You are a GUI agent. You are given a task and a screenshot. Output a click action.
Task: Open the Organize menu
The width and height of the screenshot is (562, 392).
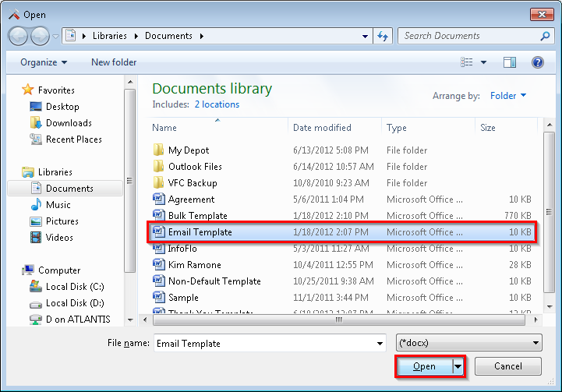(44, 62)
